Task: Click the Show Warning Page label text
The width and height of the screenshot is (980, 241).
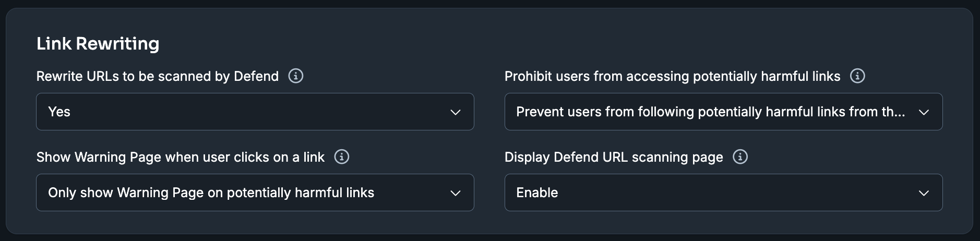Action: (x=181, y=157)
